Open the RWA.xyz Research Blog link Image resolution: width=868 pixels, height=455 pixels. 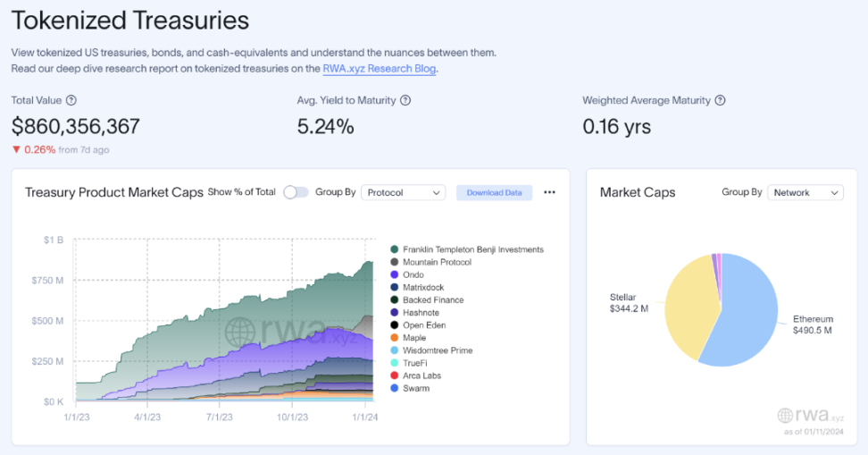380,69
